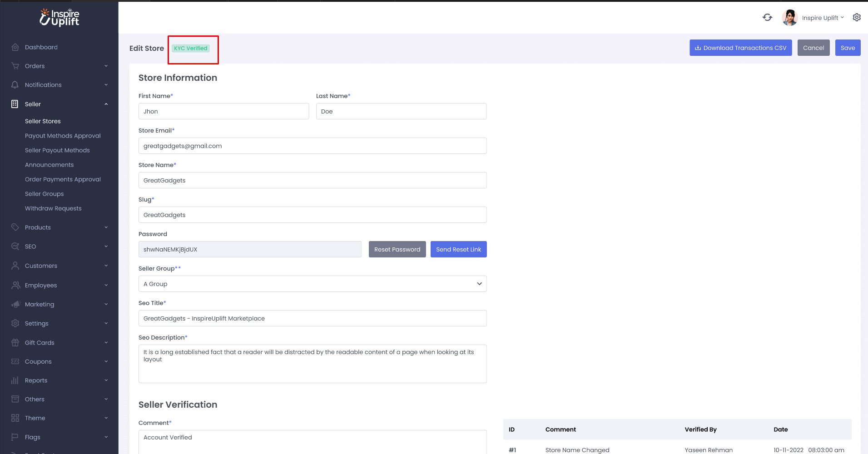Click the refresh sync icon in header
The width and height of the screenshot is (868, 454).
point(767,17)
